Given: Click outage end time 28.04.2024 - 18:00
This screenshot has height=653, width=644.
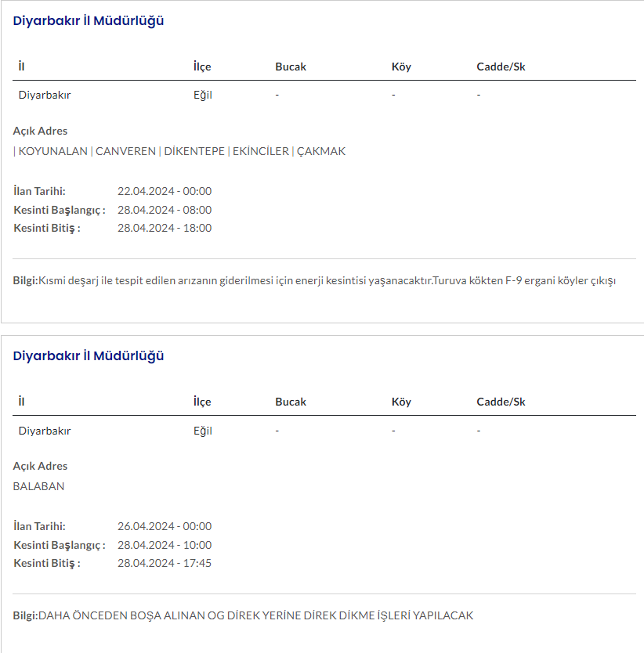Looking at the screenshot, I should 165,228.
